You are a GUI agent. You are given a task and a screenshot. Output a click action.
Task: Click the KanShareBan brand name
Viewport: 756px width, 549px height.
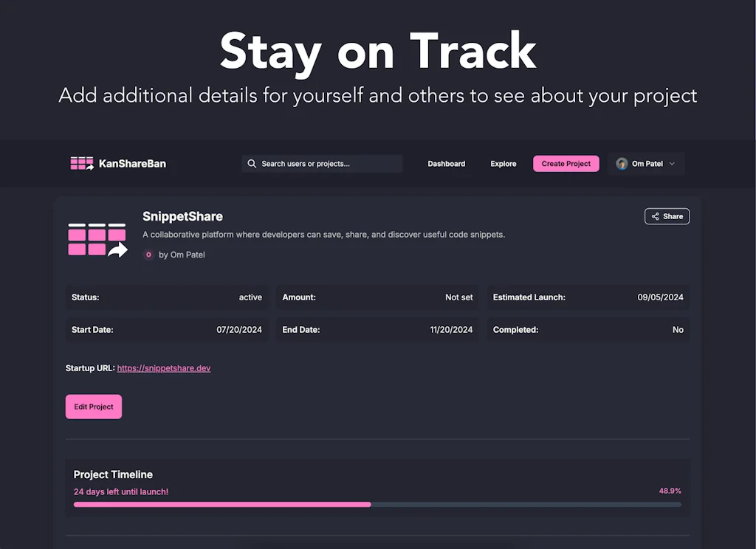(133, 164)
